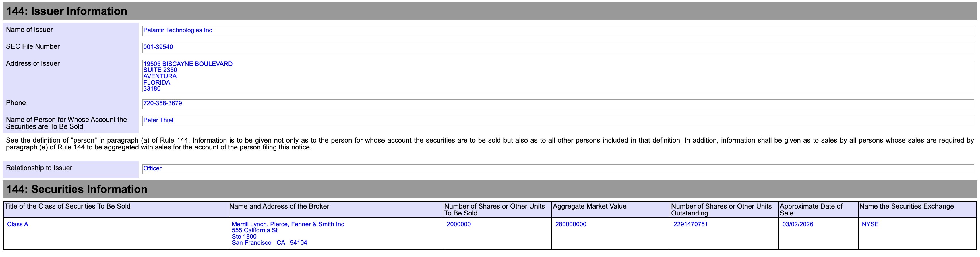This screenshot has height=257, width=980.
Task: Select the 2291470751 shares outstanding value
Action: 690,224
